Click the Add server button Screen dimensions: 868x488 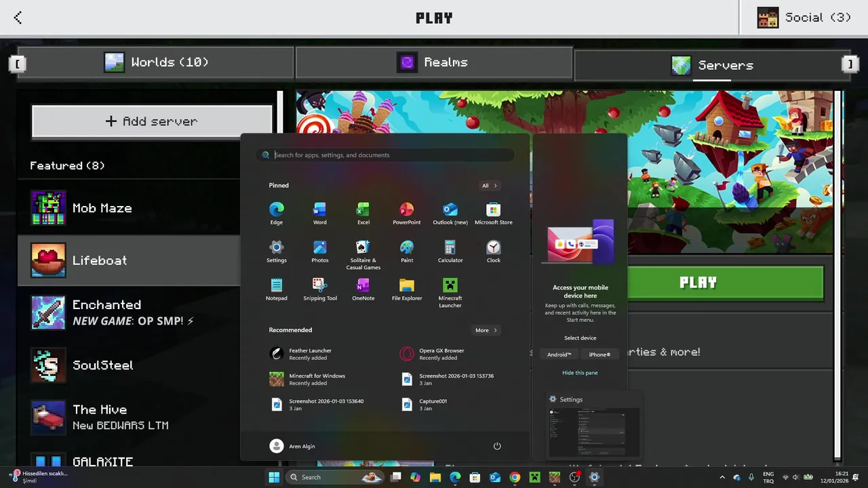[x=152, y=121]
